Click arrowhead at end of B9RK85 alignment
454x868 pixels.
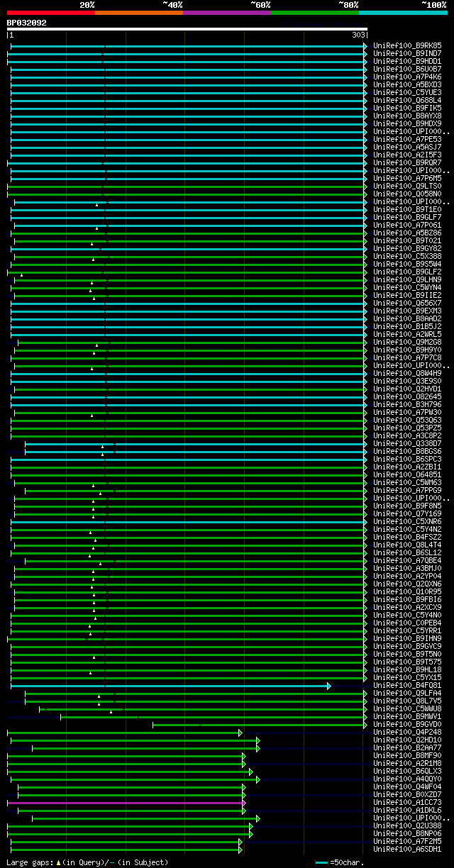coord(365,46)
